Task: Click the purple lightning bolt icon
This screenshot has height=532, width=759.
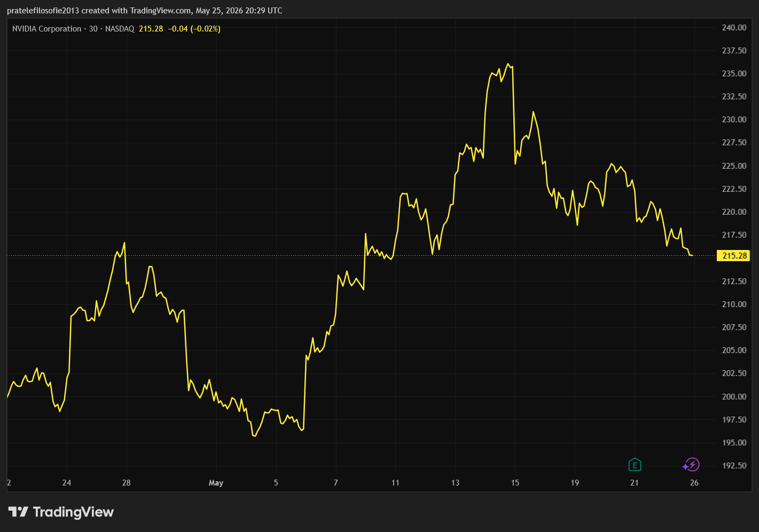Action: click(692, 465)
